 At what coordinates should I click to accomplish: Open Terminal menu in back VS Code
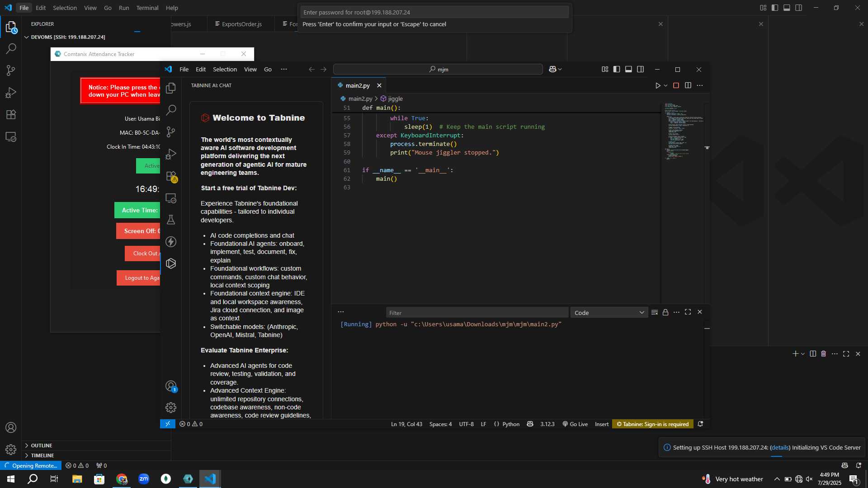(x=147, y=8)
